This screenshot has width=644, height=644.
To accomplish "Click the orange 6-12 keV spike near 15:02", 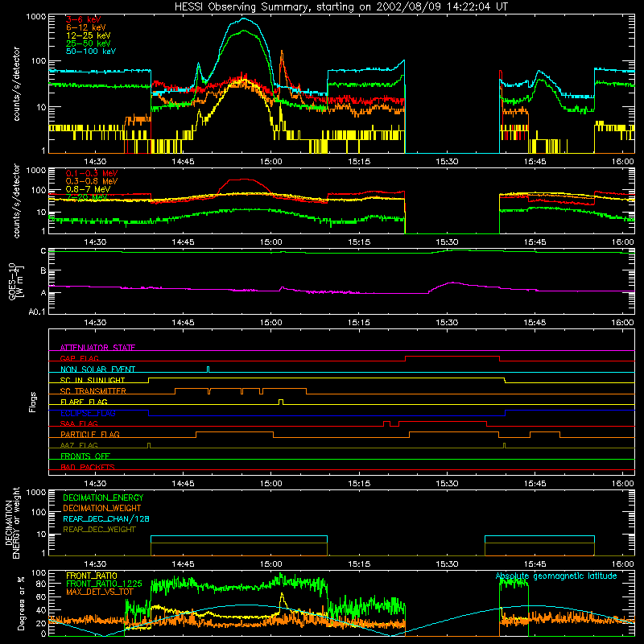I will [282, 52].
